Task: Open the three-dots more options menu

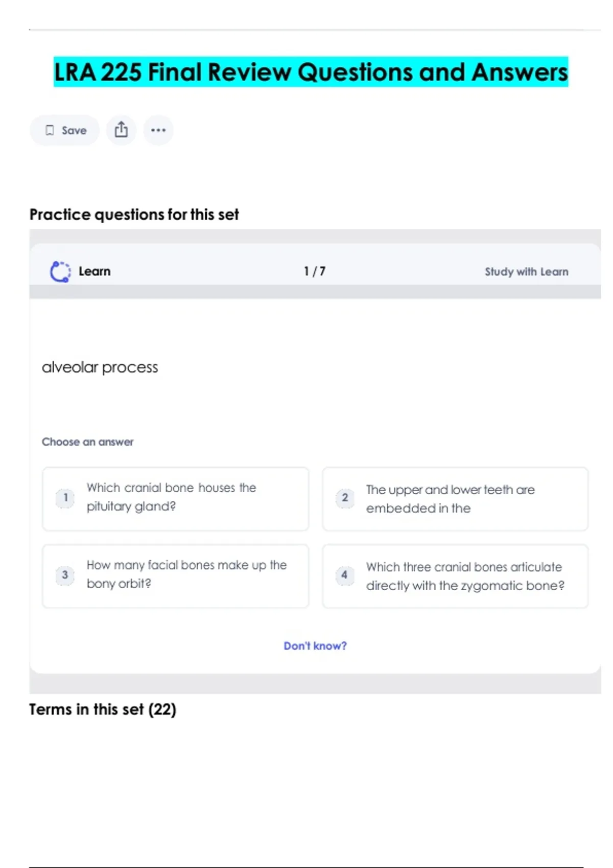Action: (x=158, y=130)
